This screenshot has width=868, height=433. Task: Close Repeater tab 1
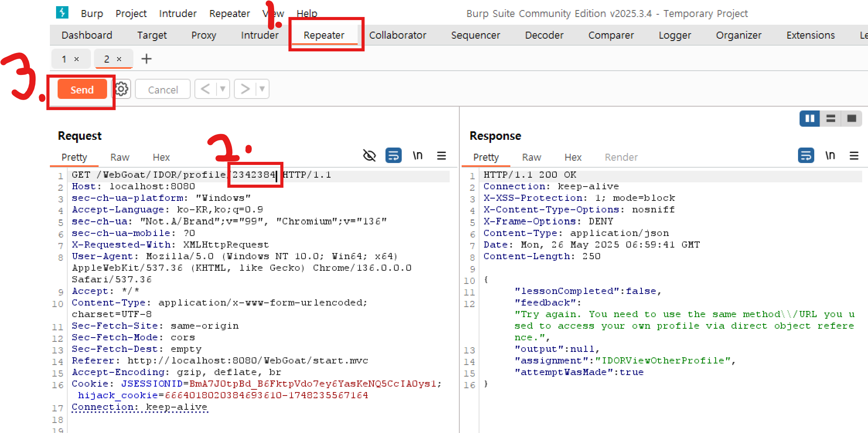coord(77,59)
